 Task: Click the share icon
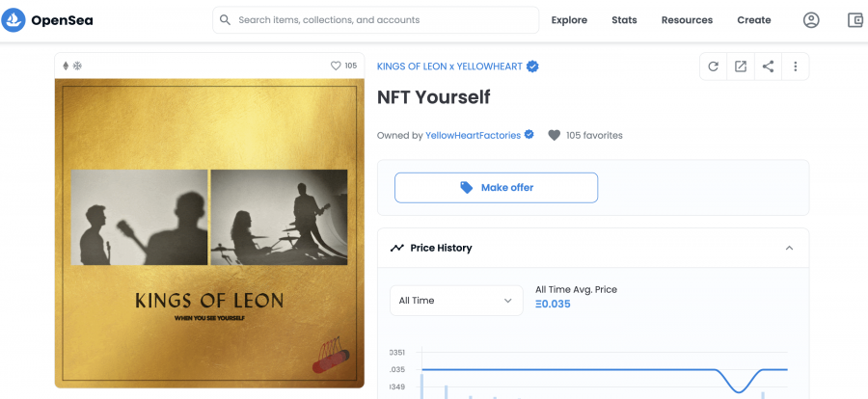(768, 66)
